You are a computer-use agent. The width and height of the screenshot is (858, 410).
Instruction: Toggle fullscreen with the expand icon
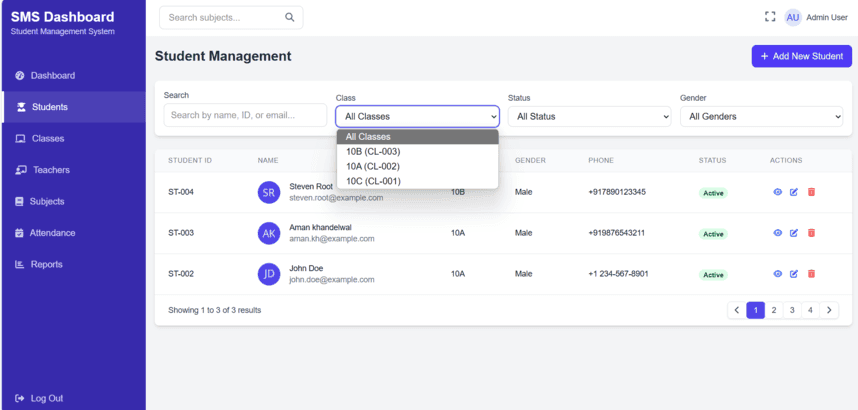coord(770,17)
